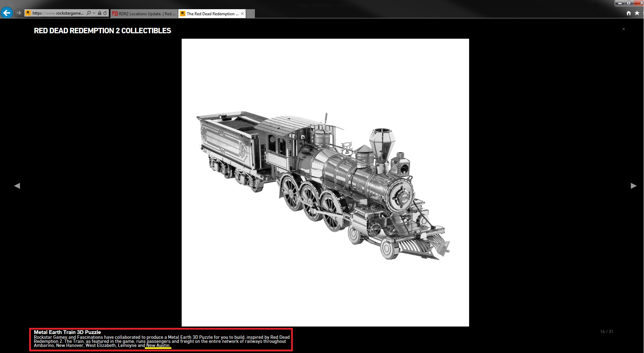This screenshot has height=353, width=644.
Task: Switch to the RDR2 Locations Update tab
Action: click(144, 14)
